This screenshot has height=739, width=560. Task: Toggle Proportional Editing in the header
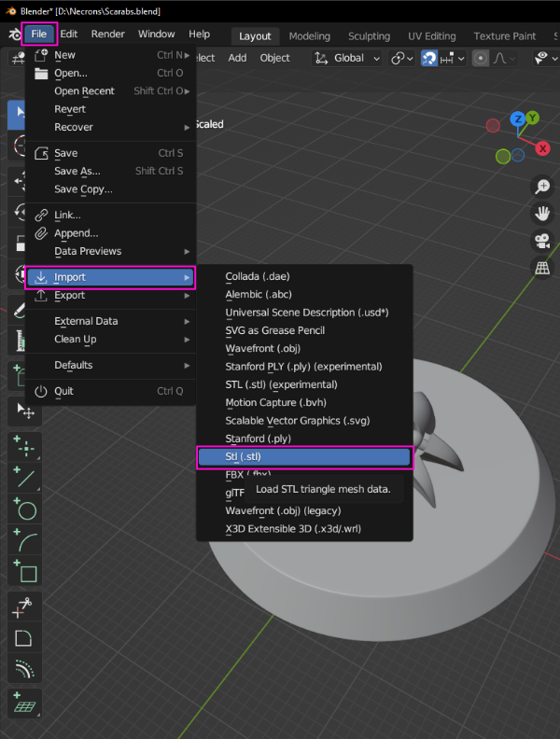point(481,58)
